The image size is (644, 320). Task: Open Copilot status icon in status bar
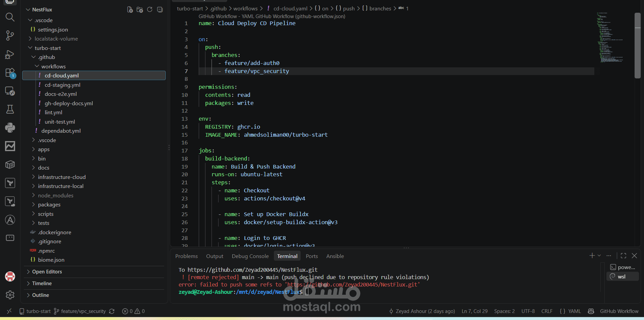pos(591,311)
